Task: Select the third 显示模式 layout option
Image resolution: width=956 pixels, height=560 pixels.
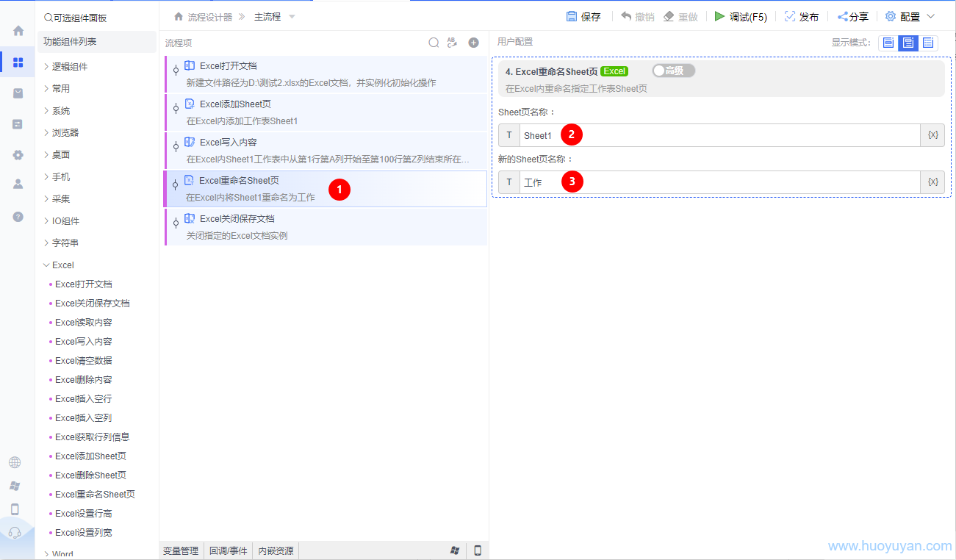Action: tap(928, 43)
